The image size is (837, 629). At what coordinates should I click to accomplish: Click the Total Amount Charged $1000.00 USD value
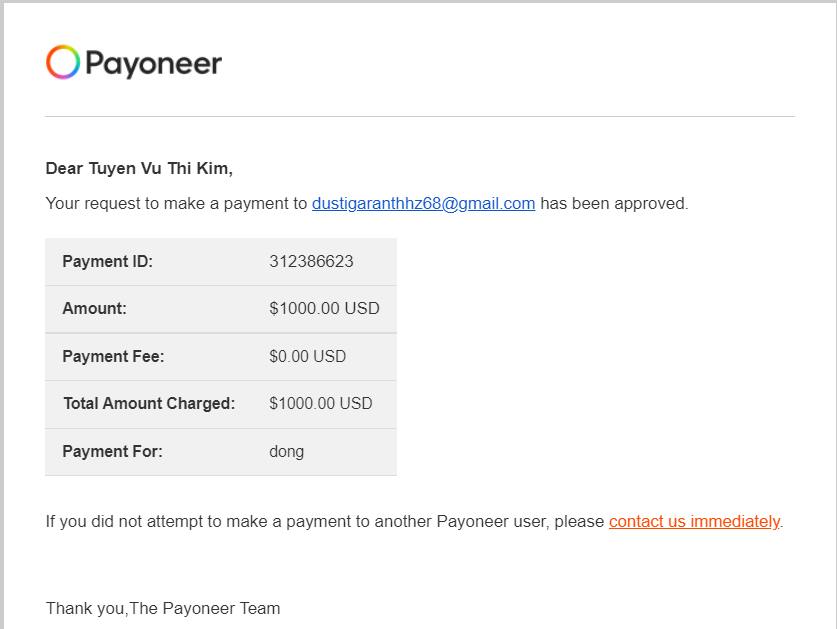pyautogui.click(x=320, y=404)
